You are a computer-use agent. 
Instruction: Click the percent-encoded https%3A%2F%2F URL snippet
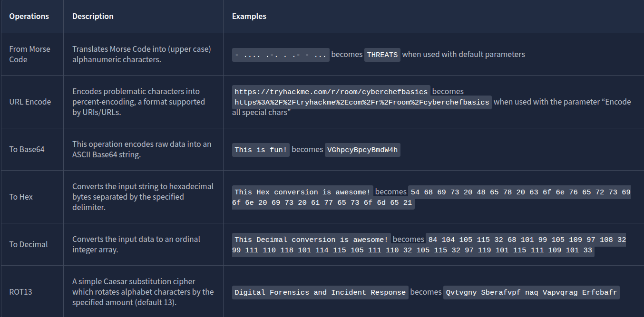[x=361, y=102]
